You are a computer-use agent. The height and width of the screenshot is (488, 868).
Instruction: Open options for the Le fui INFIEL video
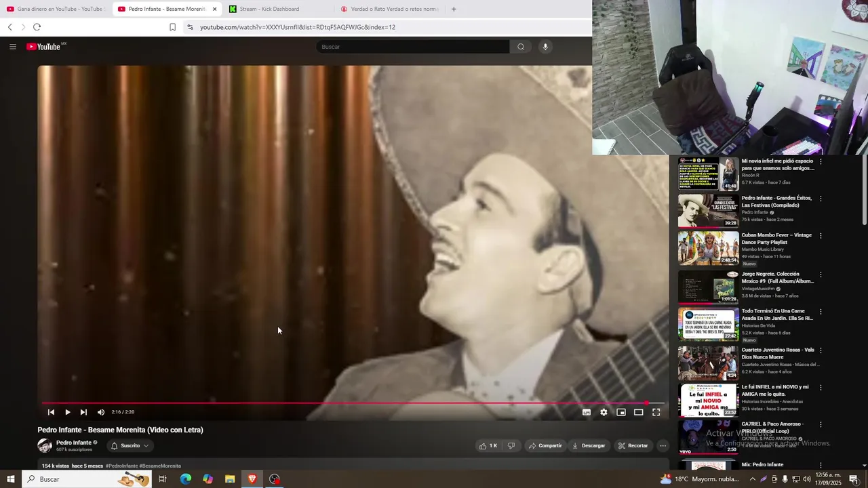[821, 388]
